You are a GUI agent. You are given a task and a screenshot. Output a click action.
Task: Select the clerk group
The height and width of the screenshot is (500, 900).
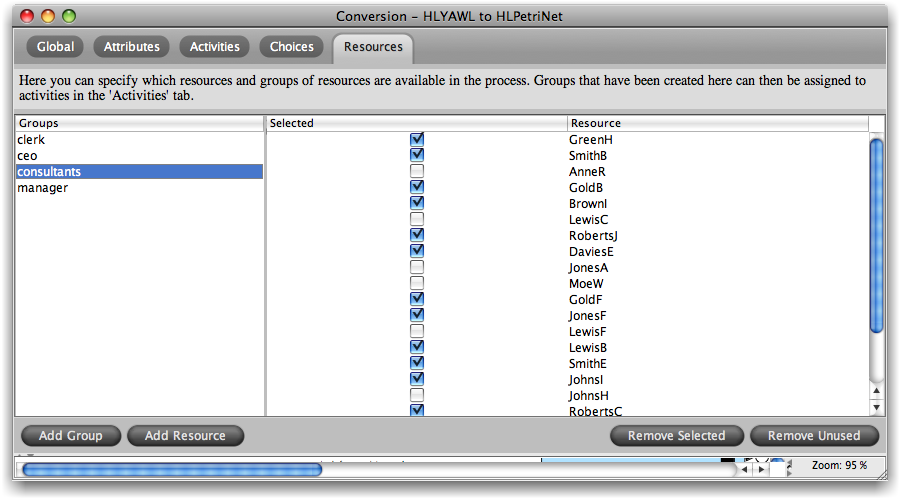(32, 140)
